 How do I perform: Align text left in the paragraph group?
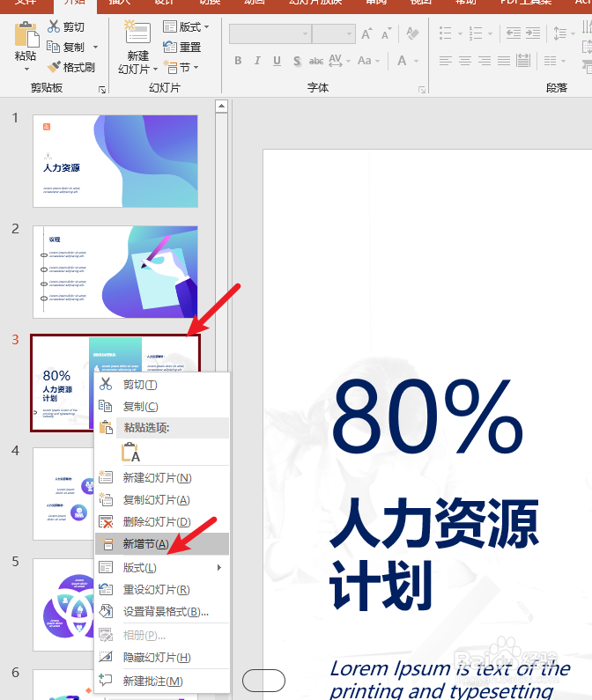coord(446,61)
